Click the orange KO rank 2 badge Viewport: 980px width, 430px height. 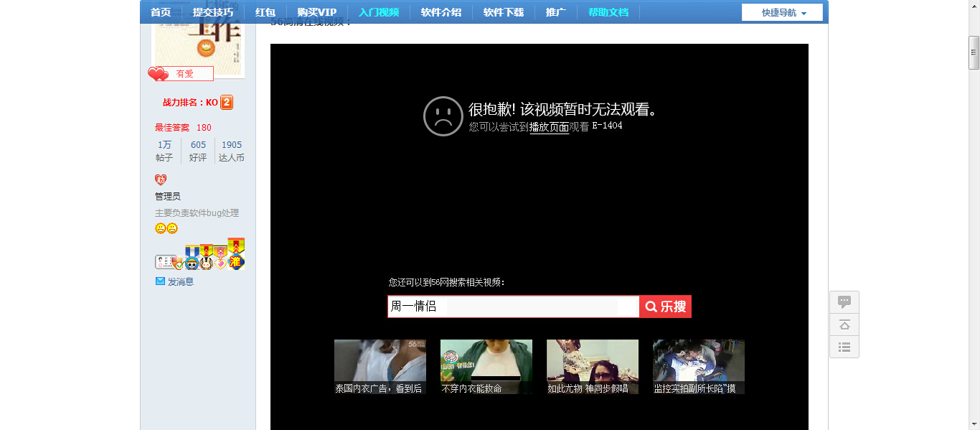click(227, 103)
